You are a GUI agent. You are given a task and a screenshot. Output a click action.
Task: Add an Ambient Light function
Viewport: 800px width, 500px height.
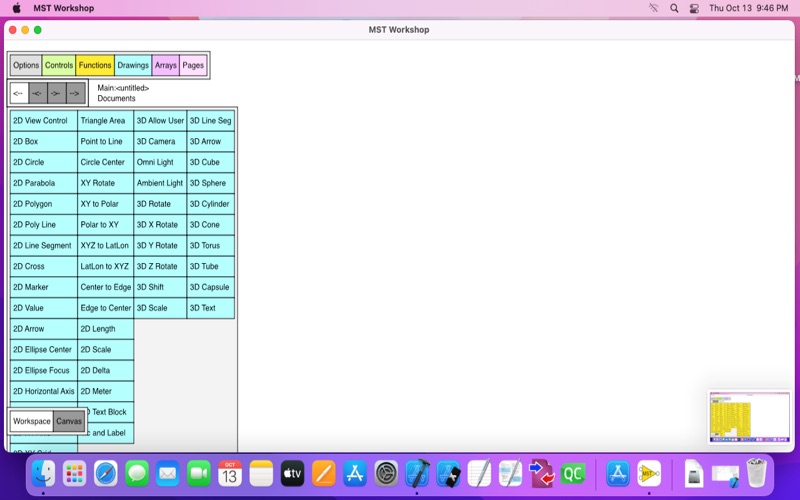click(x=160, y=183)
